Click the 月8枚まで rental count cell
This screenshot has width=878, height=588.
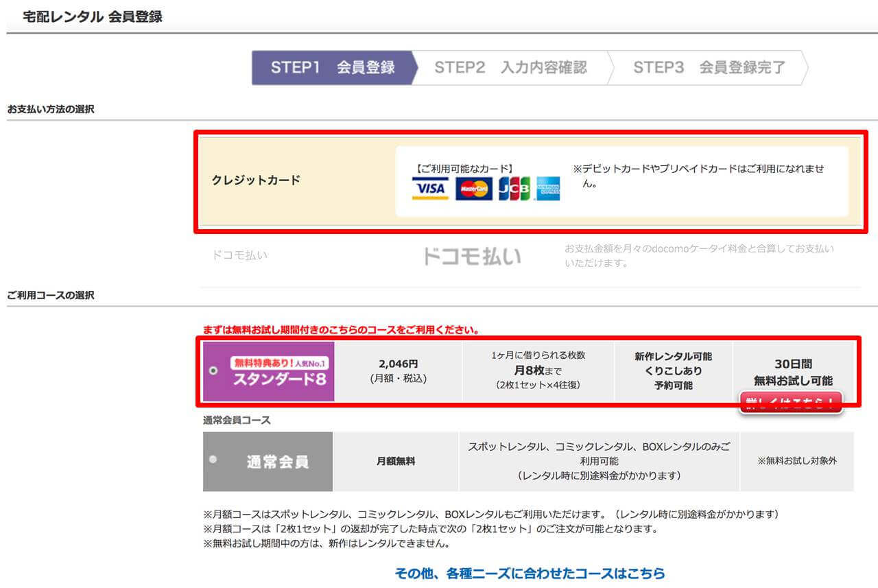(538, 371)
